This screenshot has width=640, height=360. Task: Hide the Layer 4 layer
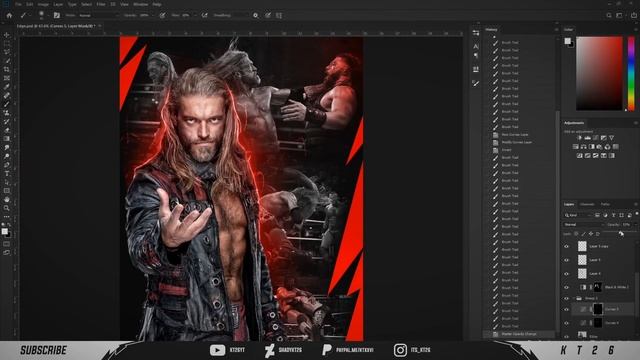coord(567,273)
